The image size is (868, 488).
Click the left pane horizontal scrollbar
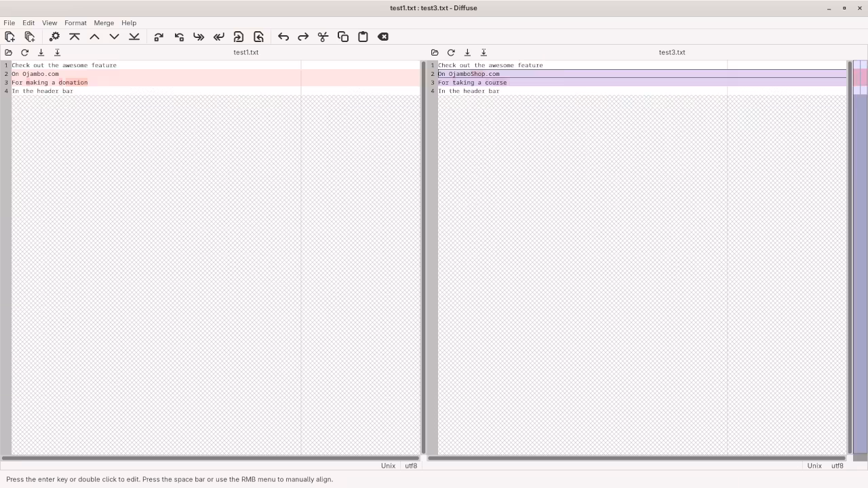point(210,457)
